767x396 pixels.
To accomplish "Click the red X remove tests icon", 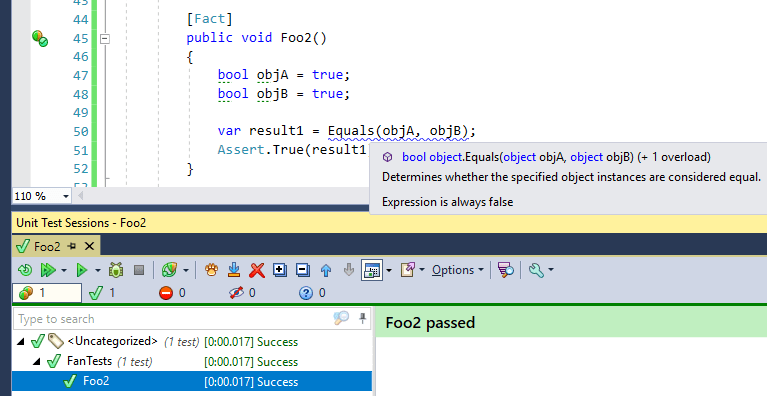I will [x=257, y=270].
